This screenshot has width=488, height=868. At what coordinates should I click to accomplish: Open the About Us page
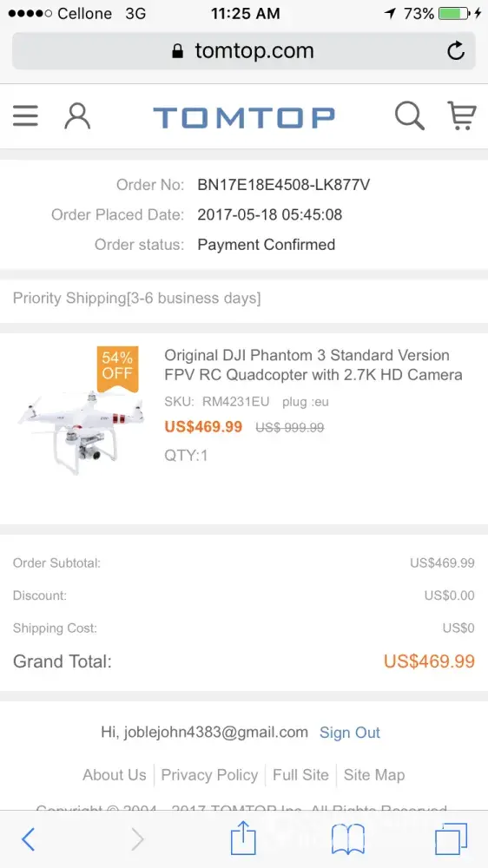pos(115,774)
